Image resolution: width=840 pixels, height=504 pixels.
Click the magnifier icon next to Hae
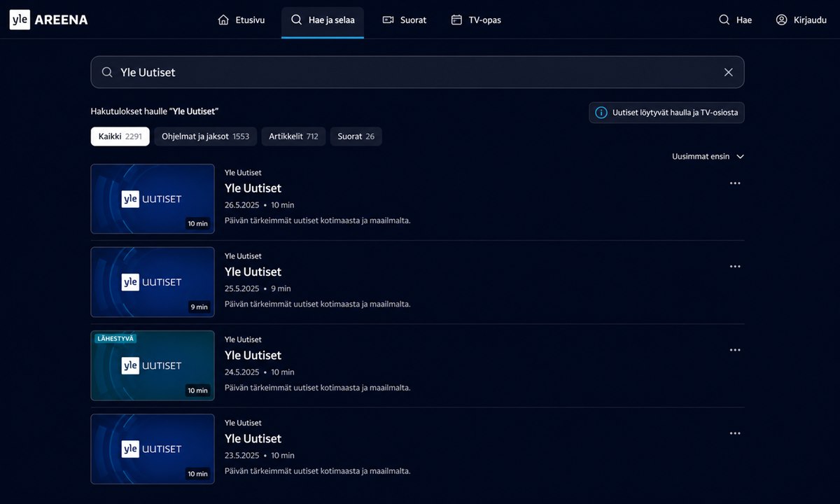[x=724, y=20]
